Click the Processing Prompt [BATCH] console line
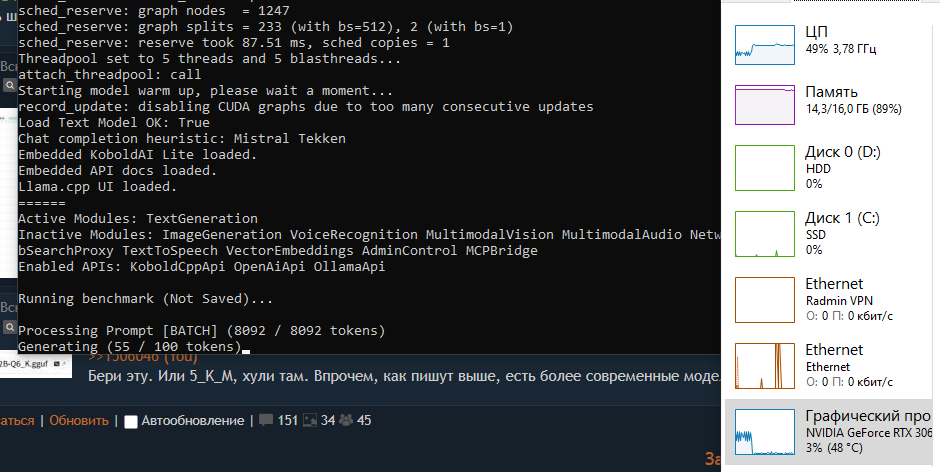This screenshot has width=940, height=472. (200, 330)
